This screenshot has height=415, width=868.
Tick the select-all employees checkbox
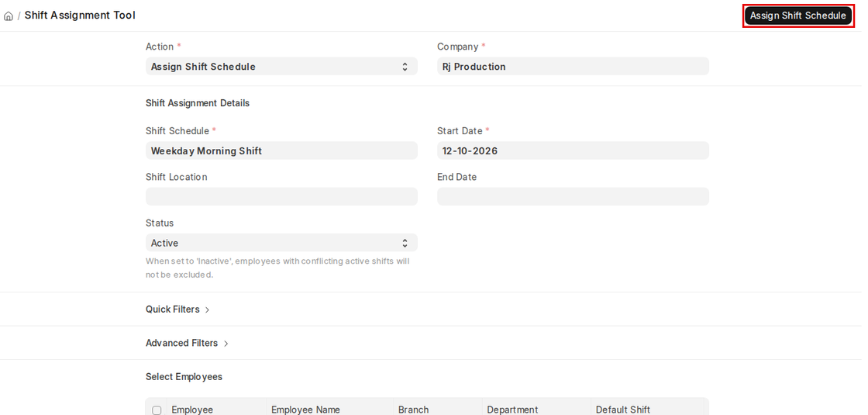click(x=157, y=410)
